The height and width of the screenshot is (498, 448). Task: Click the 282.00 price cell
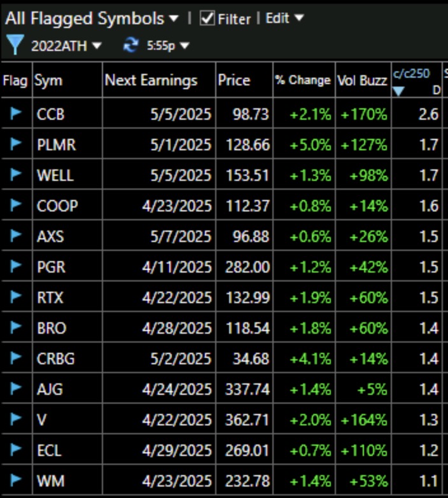click(x=248, y=267)
